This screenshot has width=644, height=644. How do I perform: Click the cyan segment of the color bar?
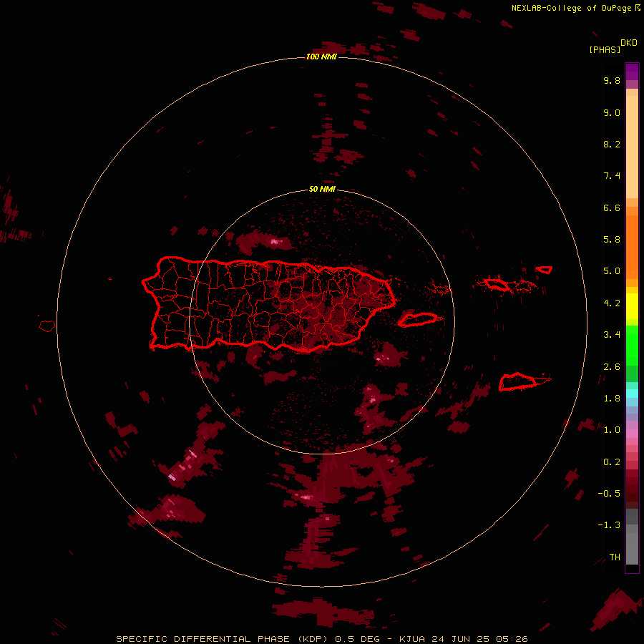pyautogui.click(x=632, y=393)
